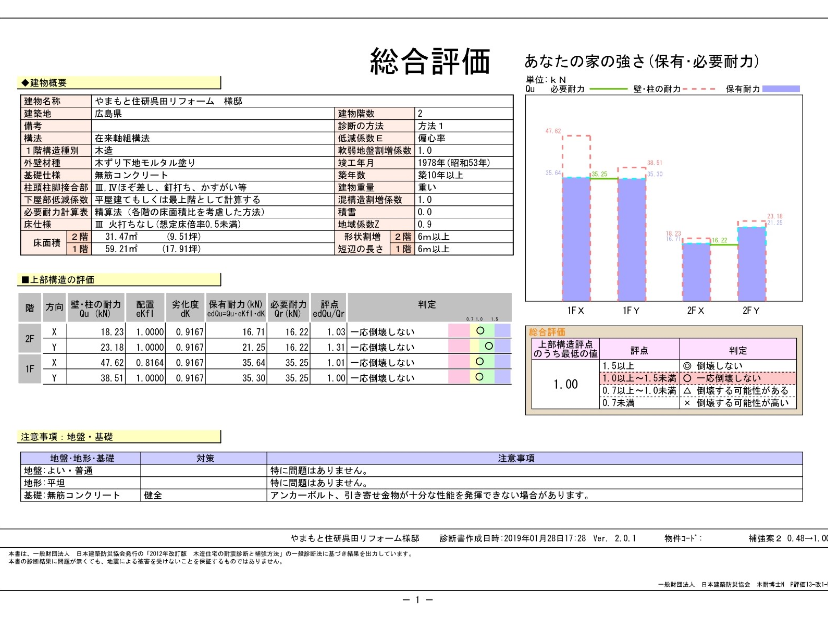Click the 木ずり下地モルタル塗り exterior wall value
Image resolution: width=828 pixels, height=621 pixels.
145,163
